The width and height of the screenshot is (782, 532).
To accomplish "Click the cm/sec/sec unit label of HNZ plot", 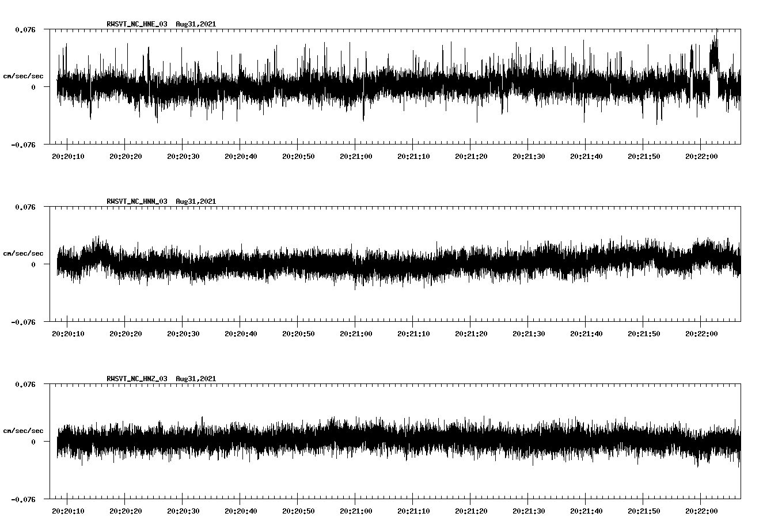I will [23, 431].
